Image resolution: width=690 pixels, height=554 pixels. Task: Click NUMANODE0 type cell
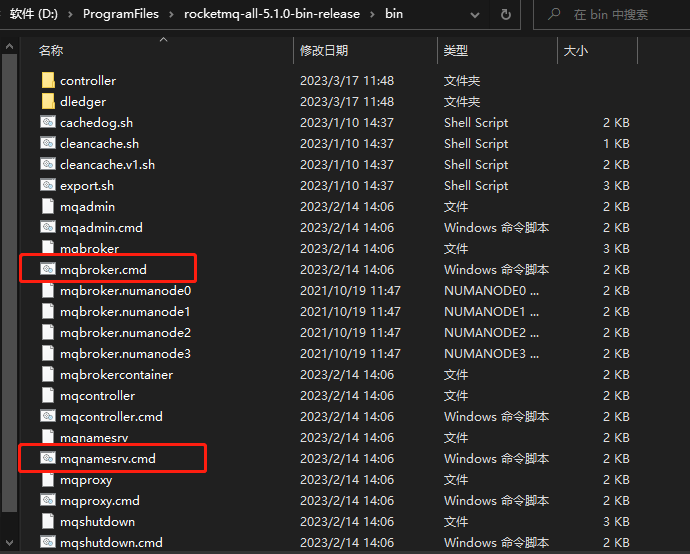pyautogui.click(x=492, y=290)
